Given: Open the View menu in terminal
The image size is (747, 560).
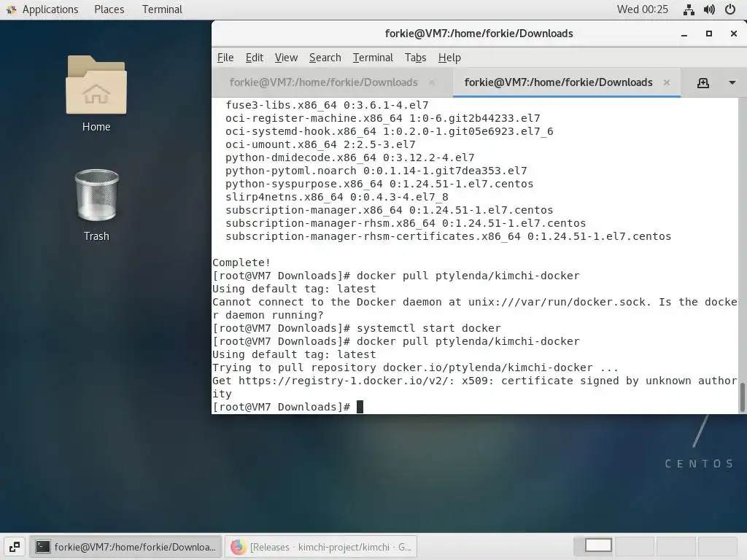Looking at the screenshot, I should (x=286, y=58).
